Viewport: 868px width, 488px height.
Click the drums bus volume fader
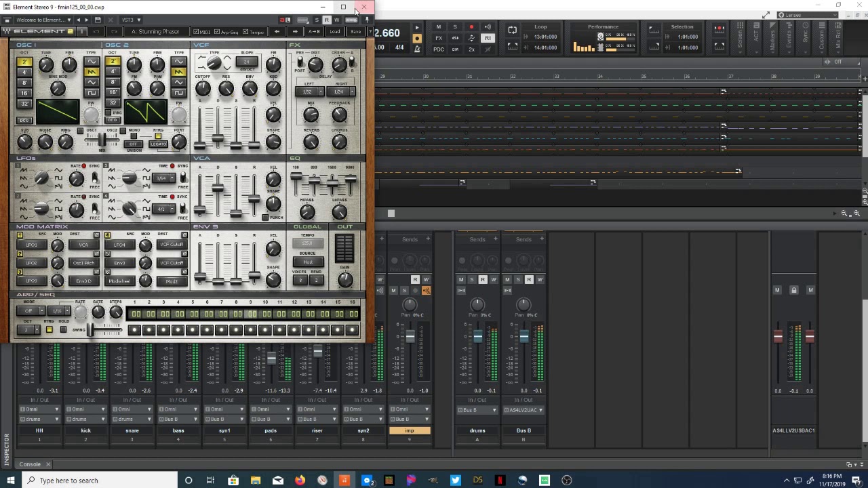[x=477, y=337]
